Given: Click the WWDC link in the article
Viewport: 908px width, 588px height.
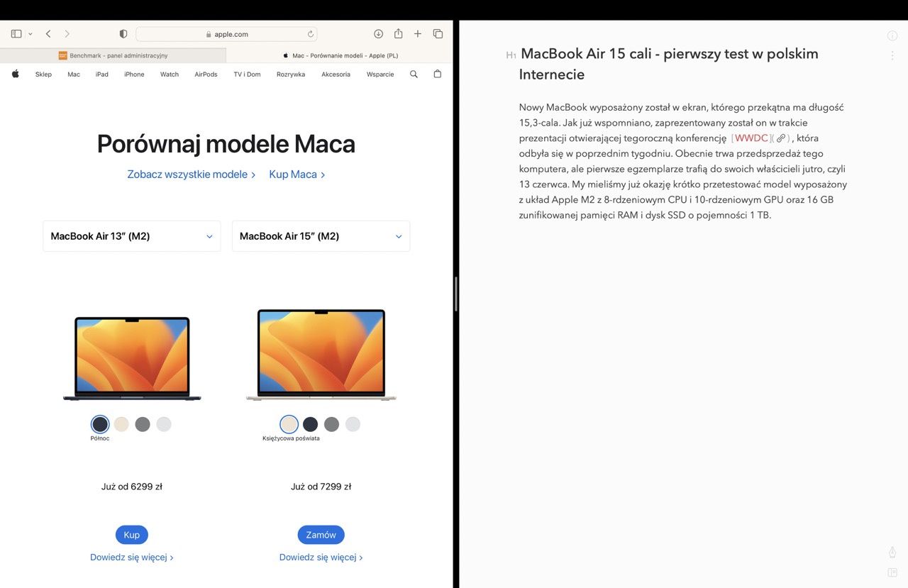Looking at the screenshot, I should 752,138.
